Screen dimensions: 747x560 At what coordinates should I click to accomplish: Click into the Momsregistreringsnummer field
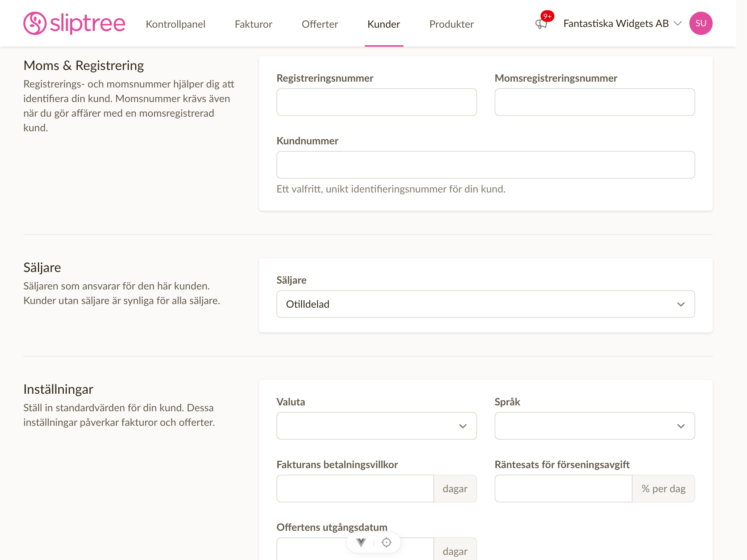(595, 102)
